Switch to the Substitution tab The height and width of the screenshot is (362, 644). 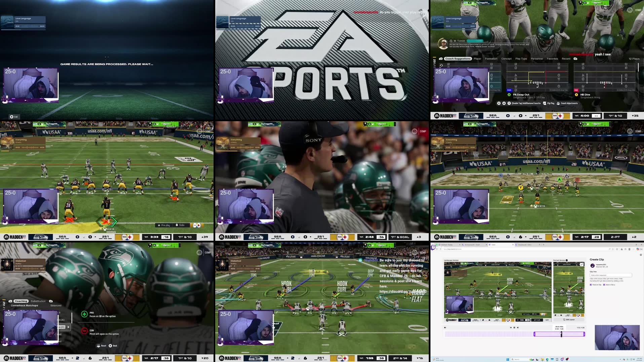tap(38, 301)
